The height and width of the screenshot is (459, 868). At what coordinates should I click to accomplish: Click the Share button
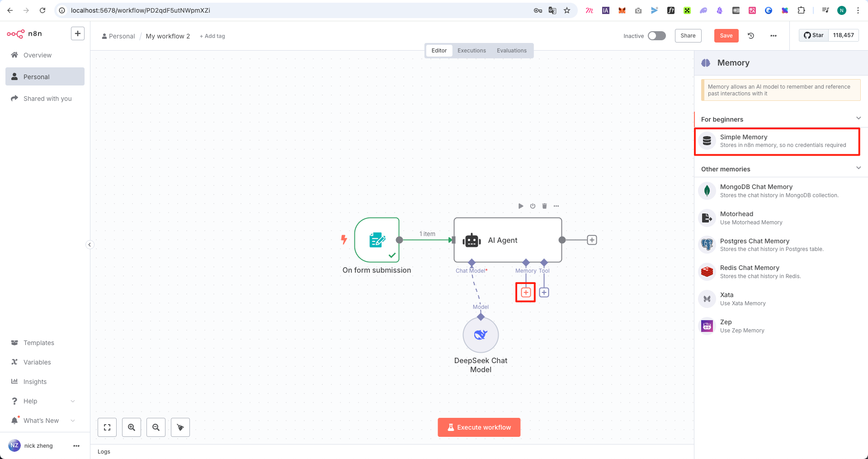688,36
